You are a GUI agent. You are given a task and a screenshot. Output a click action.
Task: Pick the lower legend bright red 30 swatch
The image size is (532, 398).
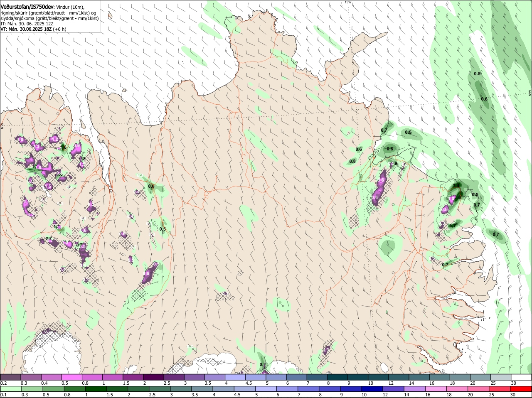[521, 389]
